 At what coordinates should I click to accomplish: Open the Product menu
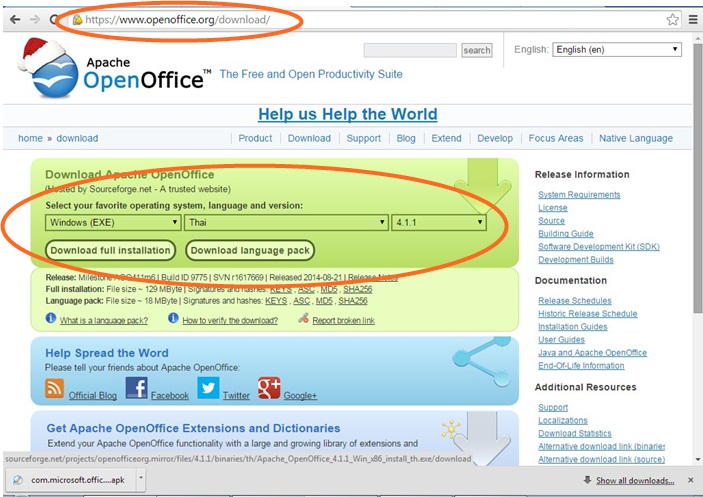255,138
